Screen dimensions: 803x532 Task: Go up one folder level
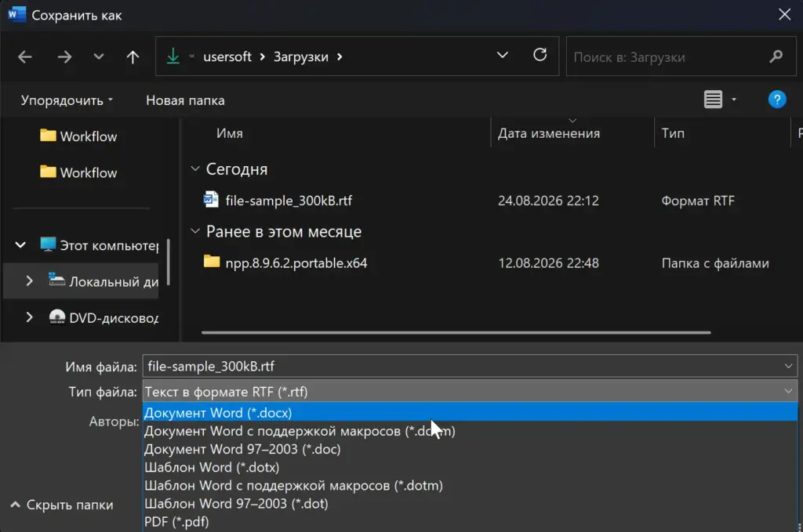(x=133, y=56)
